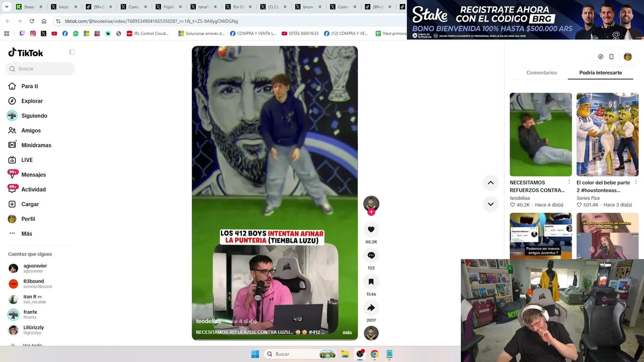644x362 pixels.
Task: Go to the previous video with up chevron
Action: click(491, 183)
